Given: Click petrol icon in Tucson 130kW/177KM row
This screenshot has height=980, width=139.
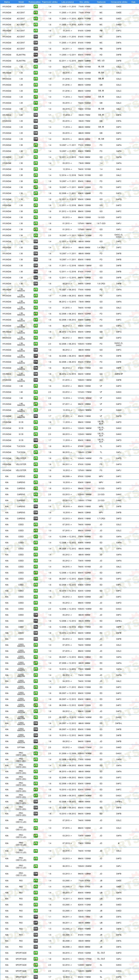Looking at the screenshot, I should [x=36, y=452].
